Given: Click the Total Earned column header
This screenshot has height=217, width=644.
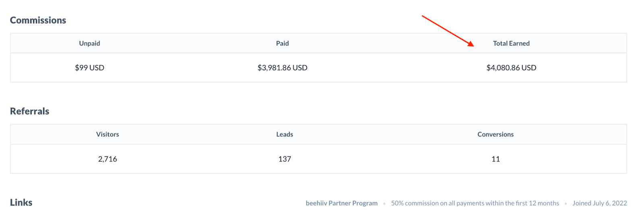Looking at the screenshot, I should click(x=511, y=43).
